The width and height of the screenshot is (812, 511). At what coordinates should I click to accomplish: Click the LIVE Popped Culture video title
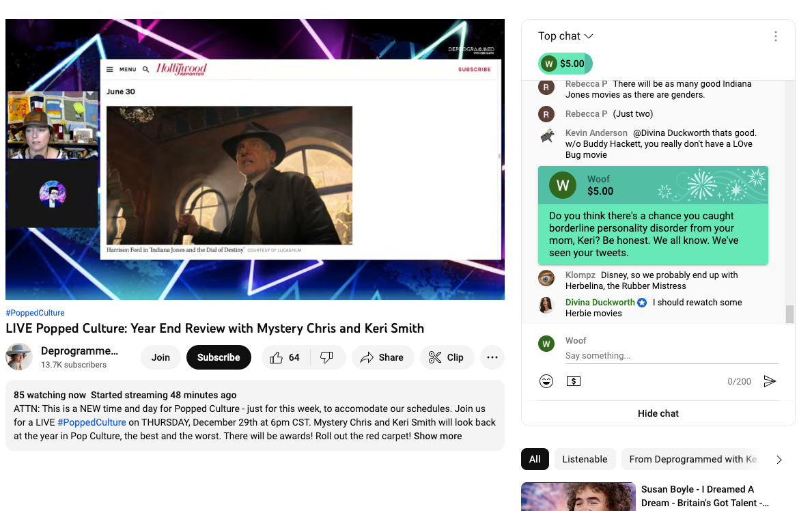[x=215, y=329]
